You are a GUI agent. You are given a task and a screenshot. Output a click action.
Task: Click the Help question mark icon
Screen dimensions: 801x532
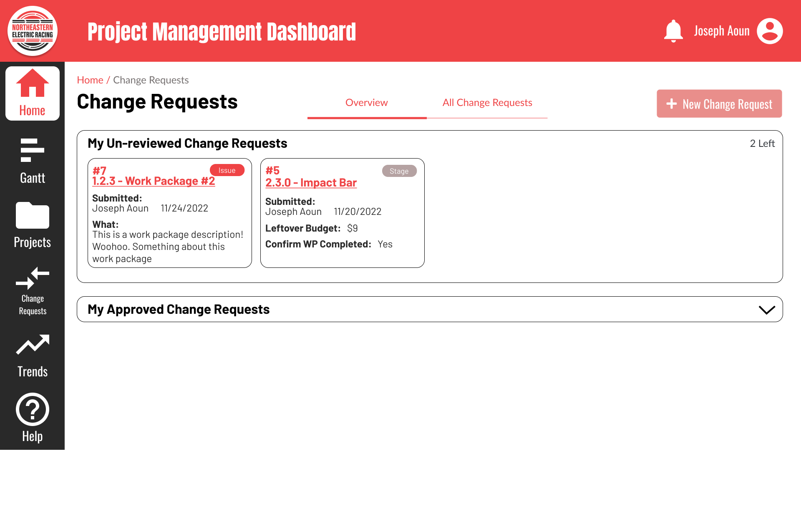32,409
